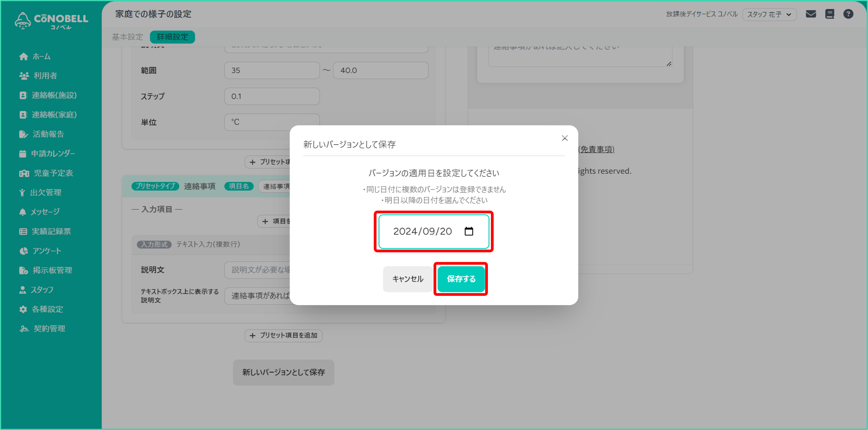Screen dimensions: 868x430
Task: Open 契約管理 contract icon
Action: tap(24, 329)
